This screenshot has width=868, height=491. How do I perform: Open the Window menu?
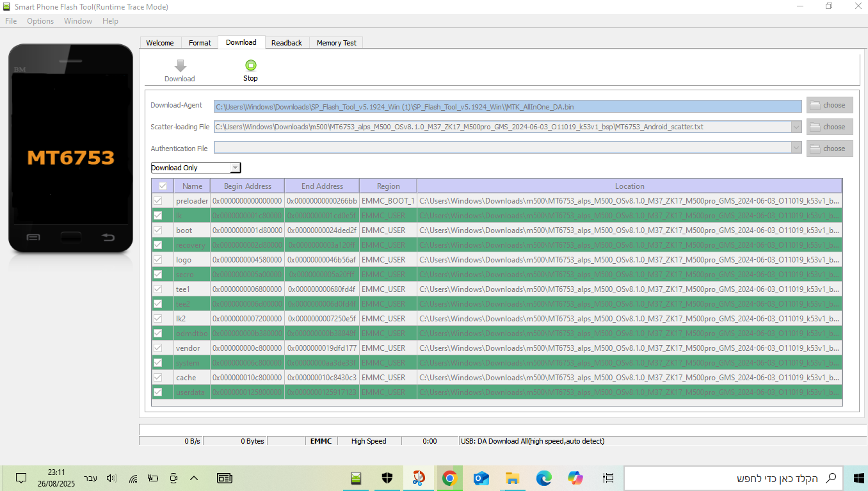tap(78, 21)
